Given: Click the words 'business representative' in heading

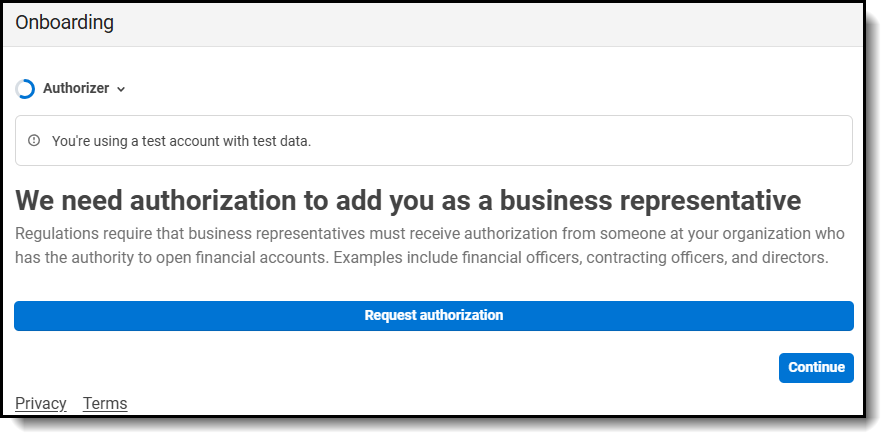Looking at the screenshot, I should (x=650, y=200).
